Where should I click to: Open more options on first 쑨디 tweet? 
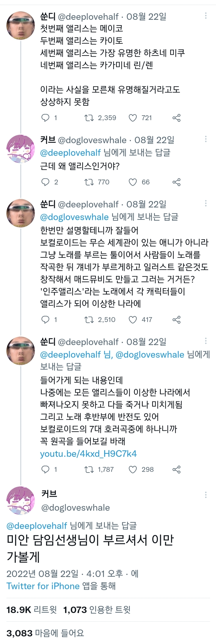(x=206, y=16)
